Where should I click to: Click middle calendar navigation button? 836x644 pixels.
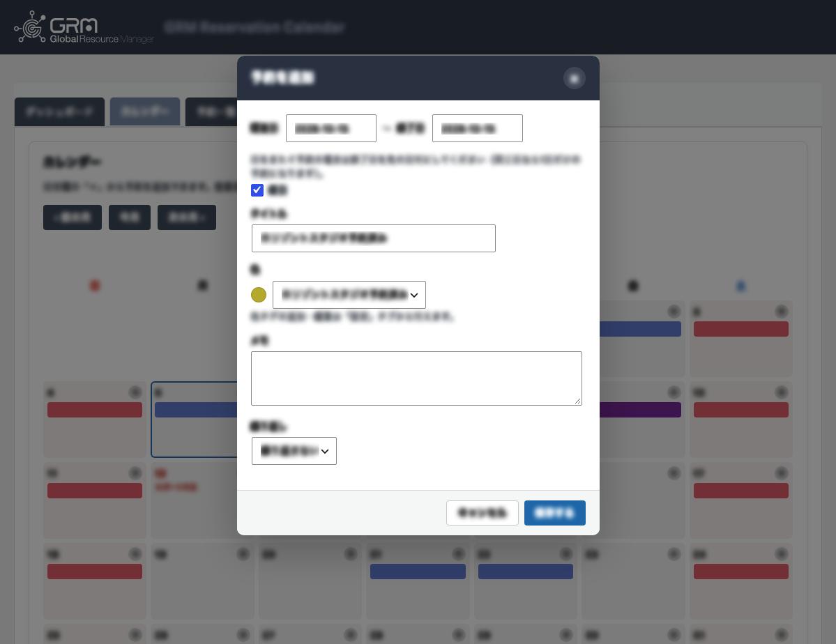pyautogui.click(x=130, y=217)
